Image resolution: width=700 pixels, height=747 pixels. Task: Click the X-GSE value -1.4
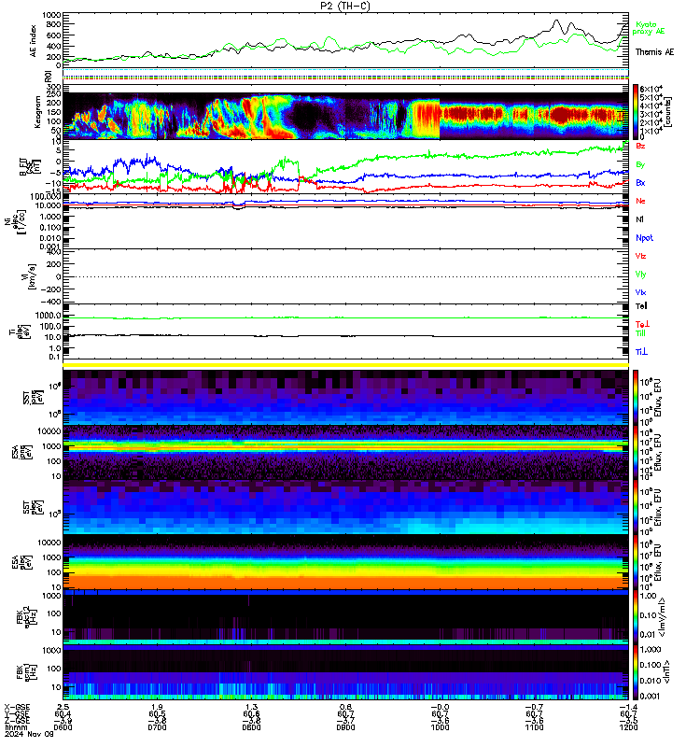click(x=628, y=707)
